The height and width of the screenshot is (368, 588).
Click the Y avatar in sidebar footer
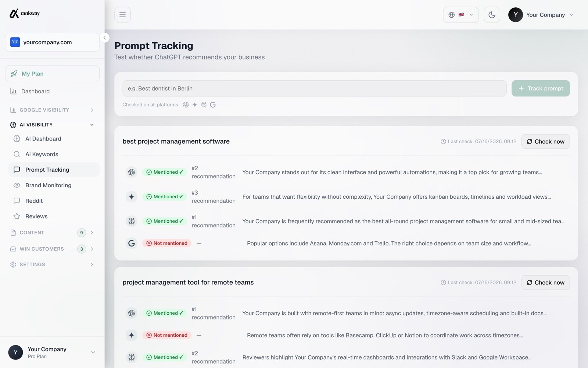pos(15,353)
